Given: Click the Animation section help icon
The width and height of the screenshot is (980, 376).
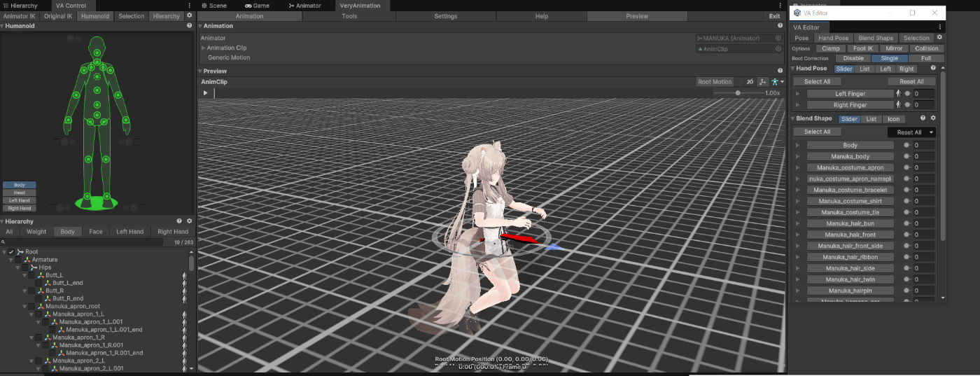Looking at the screenshot, I should pyautogui.click(x=780, y=26).
